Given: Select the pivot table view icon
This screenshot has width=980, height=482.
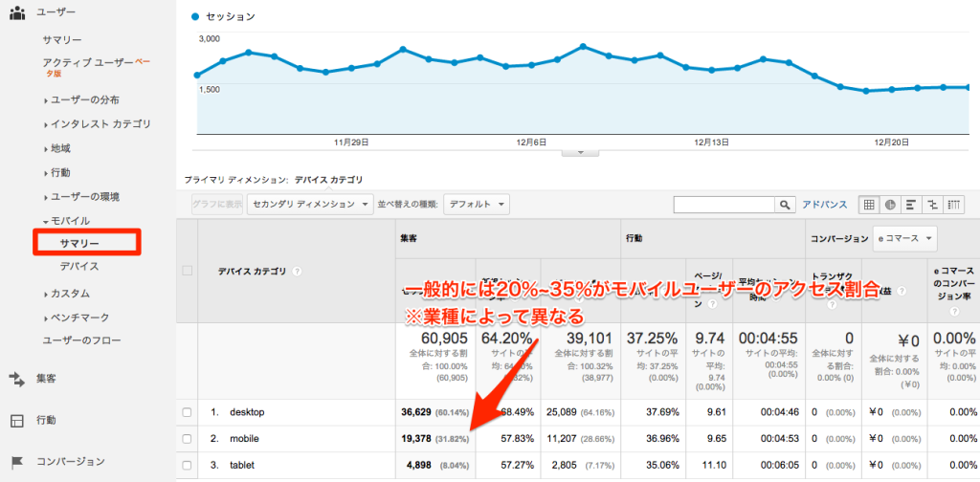Looking at the screenshot, I should [x=953, y=204].
